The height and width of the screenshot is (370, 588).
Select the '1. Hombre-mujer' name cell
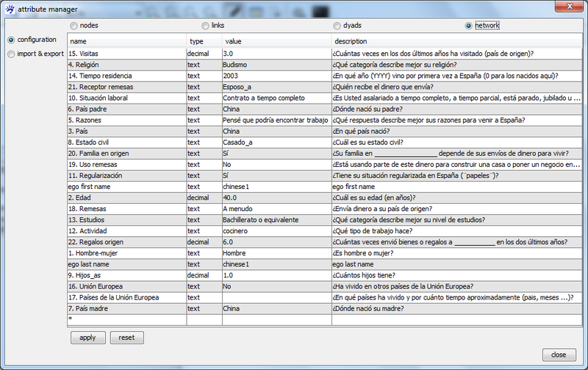[126, 253]
